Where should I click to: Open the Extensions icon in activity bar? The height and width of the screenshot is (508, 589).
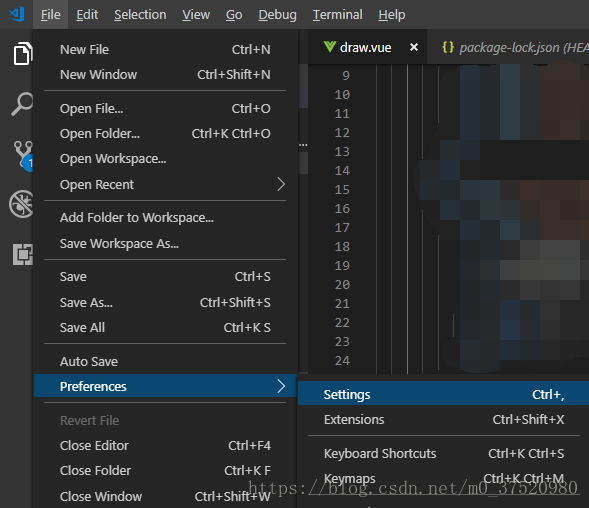point(23,254)
